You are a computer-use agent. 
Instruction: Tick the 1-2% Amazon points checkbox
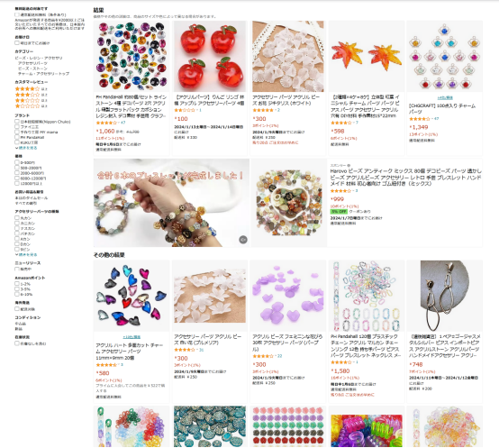tap(17, 284)
